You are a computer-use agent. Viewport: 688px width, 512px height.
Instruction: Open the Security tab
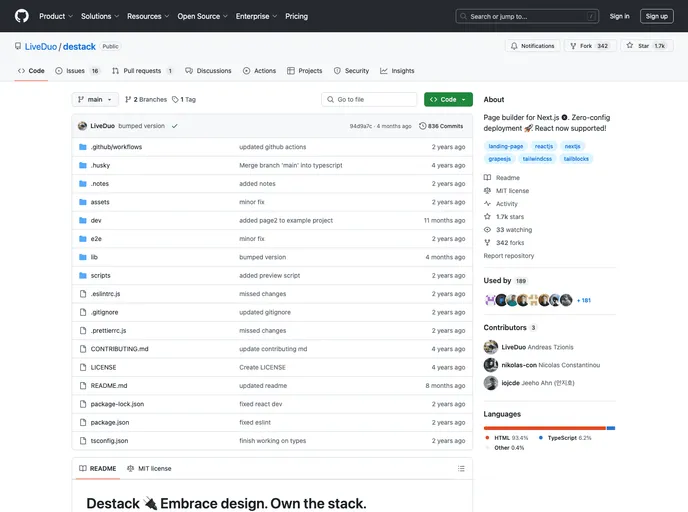click(351, 71)
